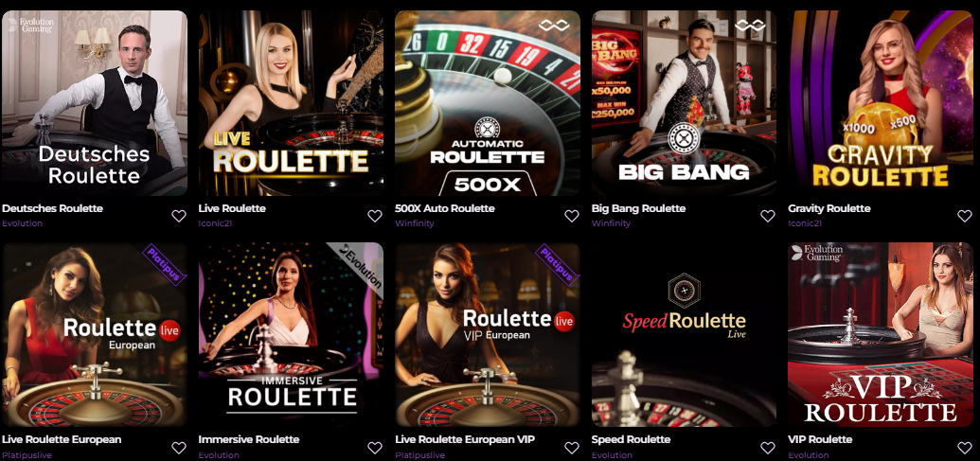980x461 pixels.
Task: Select the Speed Roulette title link
Action: point(632,440)
